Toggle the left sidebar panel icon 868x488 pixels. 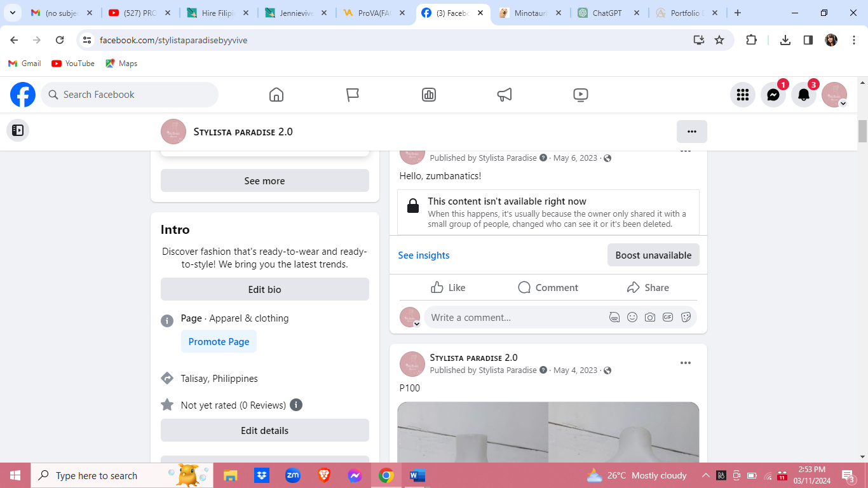pyautogui.click(x=18, y=130)
